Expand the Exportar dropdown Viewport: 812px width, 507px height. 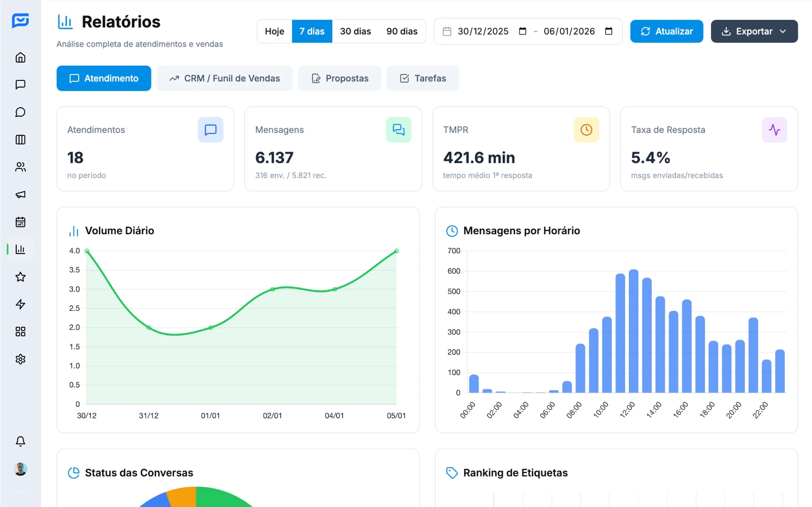754,31
